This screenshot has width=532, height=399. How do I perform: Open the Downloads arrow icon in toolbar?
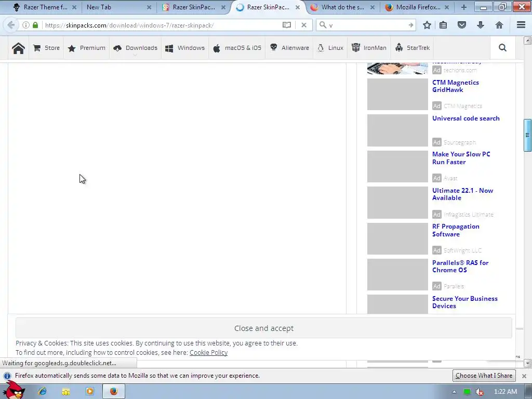(481, 25)
